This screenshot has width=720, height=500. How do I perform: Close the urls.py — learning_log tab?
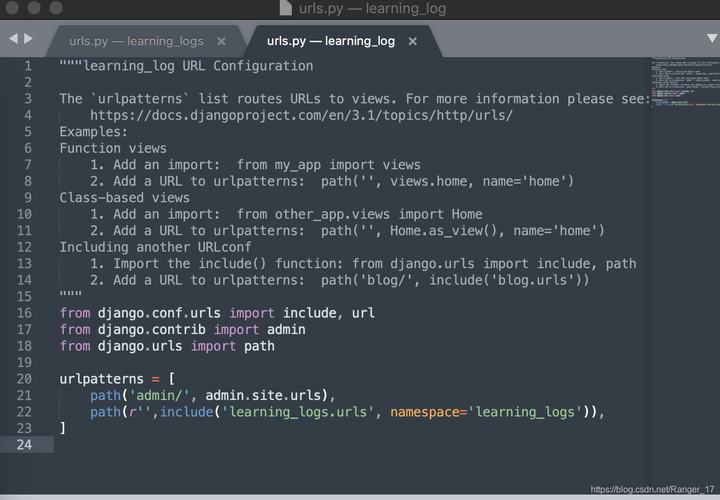coord(412,41)
